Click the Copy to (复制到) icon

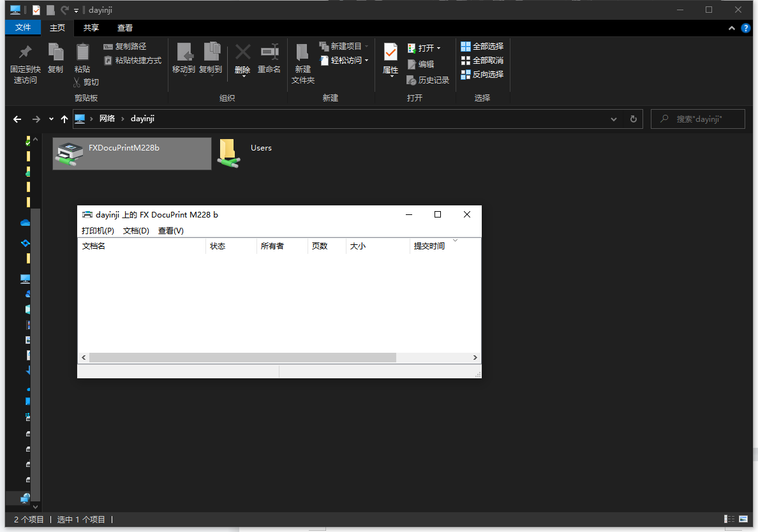(211, 52)
